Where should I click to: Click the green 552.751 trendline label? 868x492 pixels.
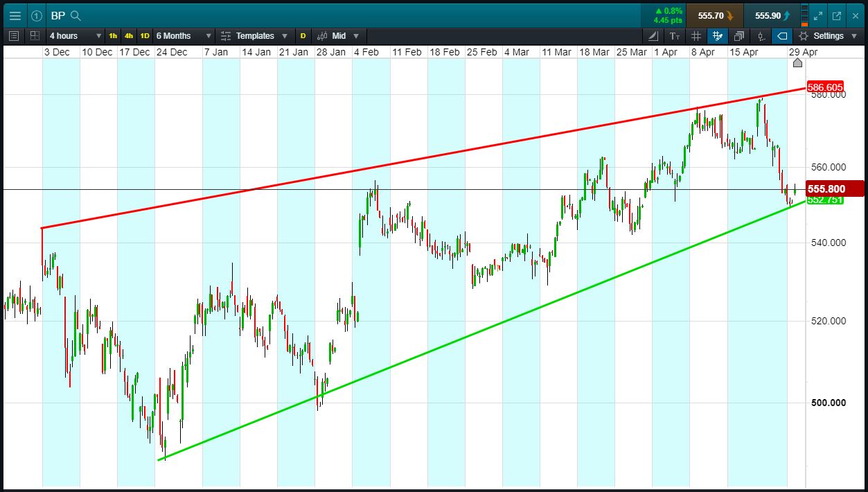pyautogui.click(x=824, y=200)
